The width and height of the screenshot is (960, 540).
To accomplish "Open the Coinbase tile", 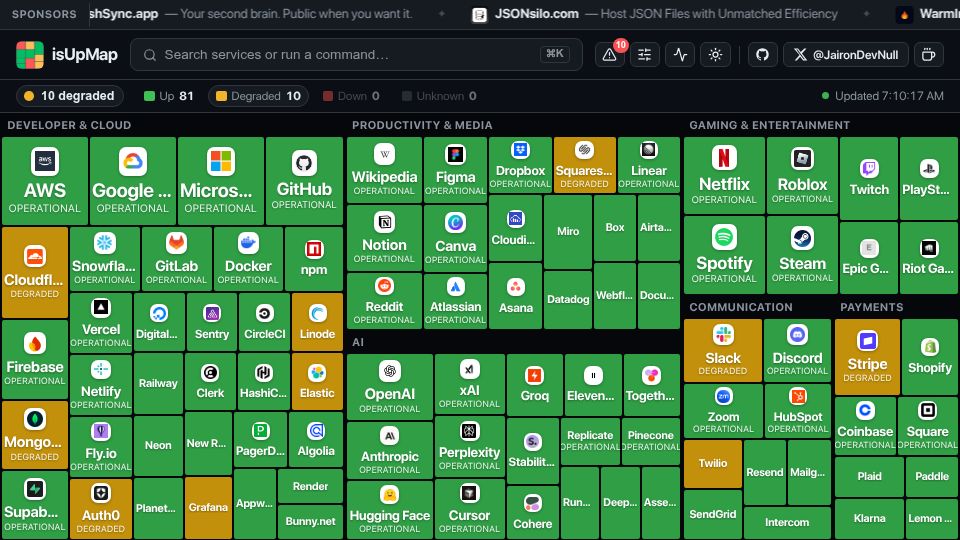I will tap(865, 425).
